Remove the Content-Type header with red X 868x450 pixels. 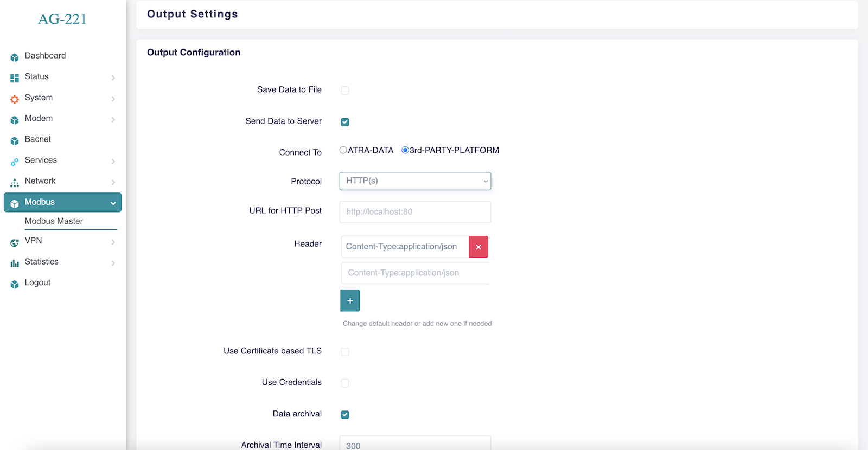pyautogui.click(x=478, y=247)
